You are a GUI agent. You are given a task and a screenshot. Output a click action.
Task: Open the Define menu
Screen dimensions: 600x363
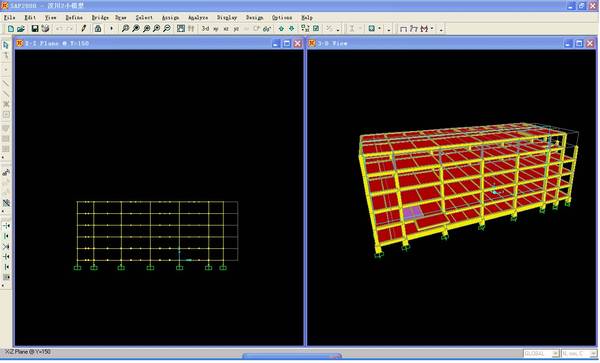coord(74,18)
